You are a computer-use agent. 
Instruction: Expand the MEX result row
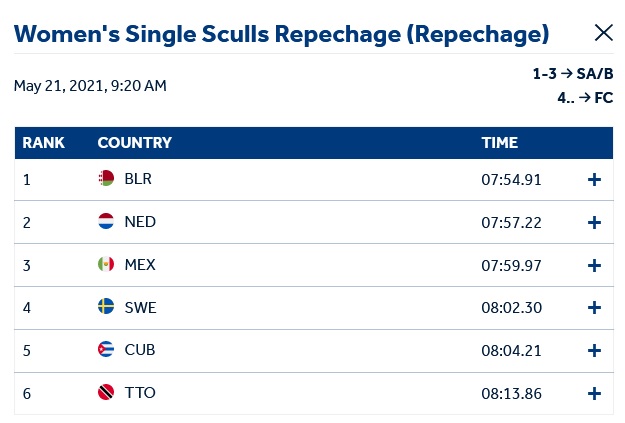pos(594,265)
